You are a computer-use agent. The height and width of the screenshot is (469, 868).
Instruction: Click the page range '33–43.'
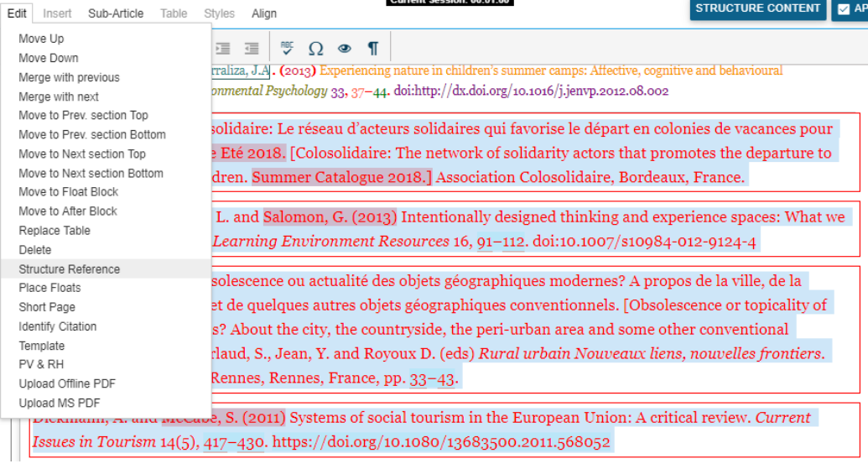coord(434,378)
